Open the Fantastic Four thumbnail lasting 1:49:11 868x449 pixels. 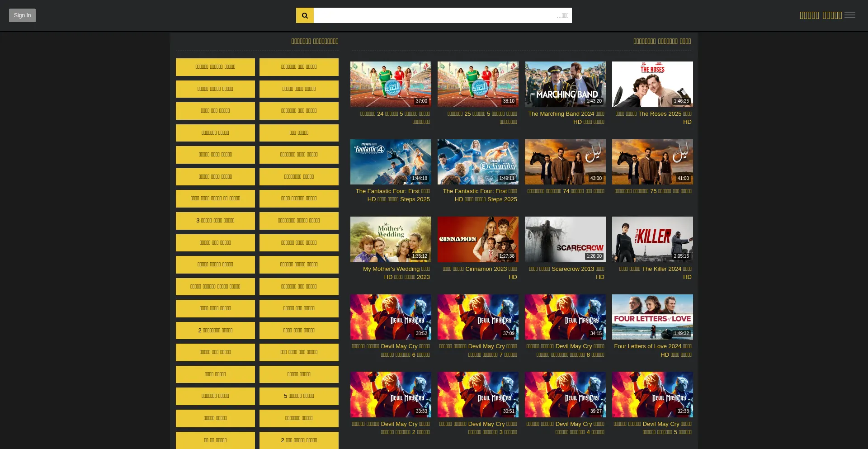coord(478,162)
